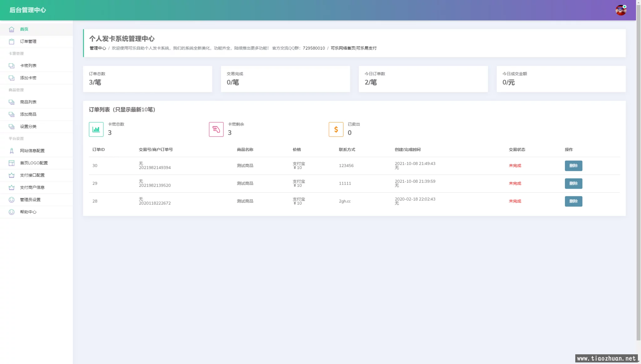Click the QQ group number 729580010
The image size is (641, 364).
(x=314, y=48)
